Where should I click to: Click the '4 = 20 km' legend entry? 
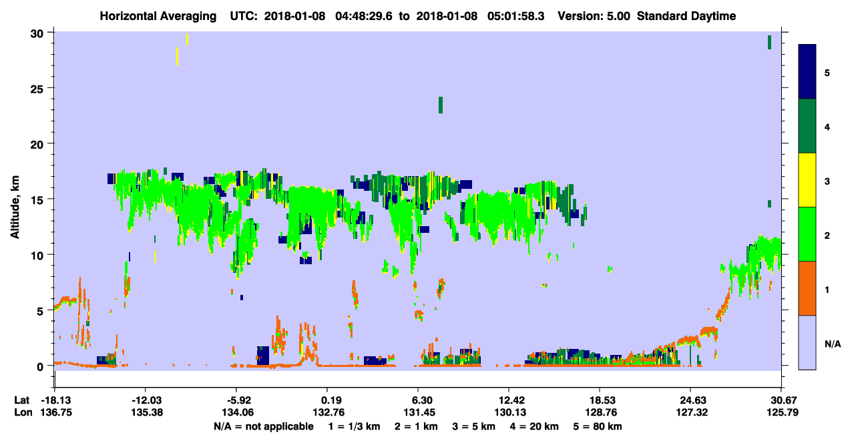[x=534, y=426]
